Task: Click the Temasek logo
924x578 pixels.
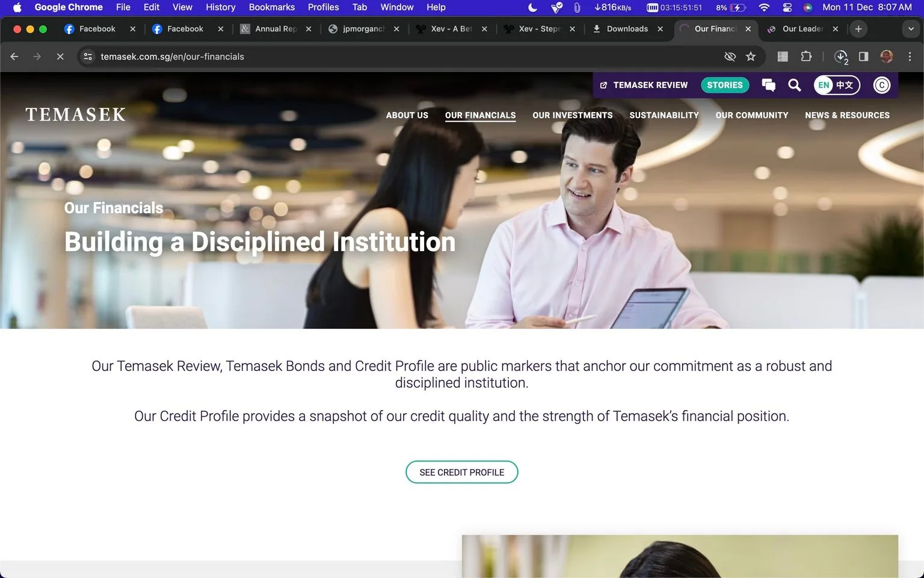Action: 76,114
